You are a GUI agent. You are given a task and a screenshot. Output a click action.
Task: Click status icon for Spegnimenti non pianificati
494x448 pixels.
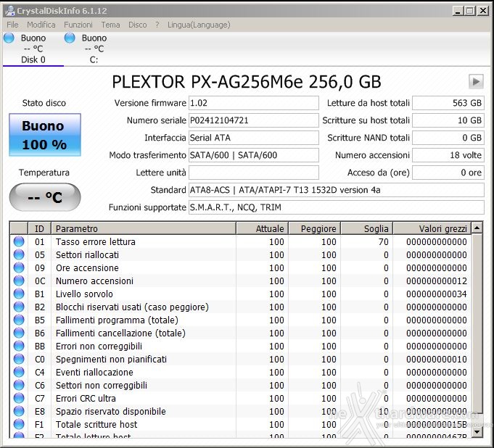tap(19, 359)
